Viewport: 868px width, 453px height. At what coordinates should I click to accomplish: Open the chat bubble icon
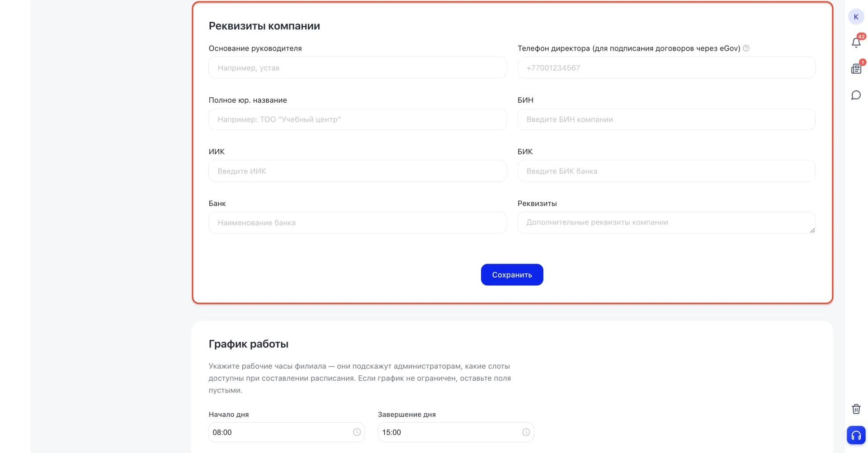[856, 95]
